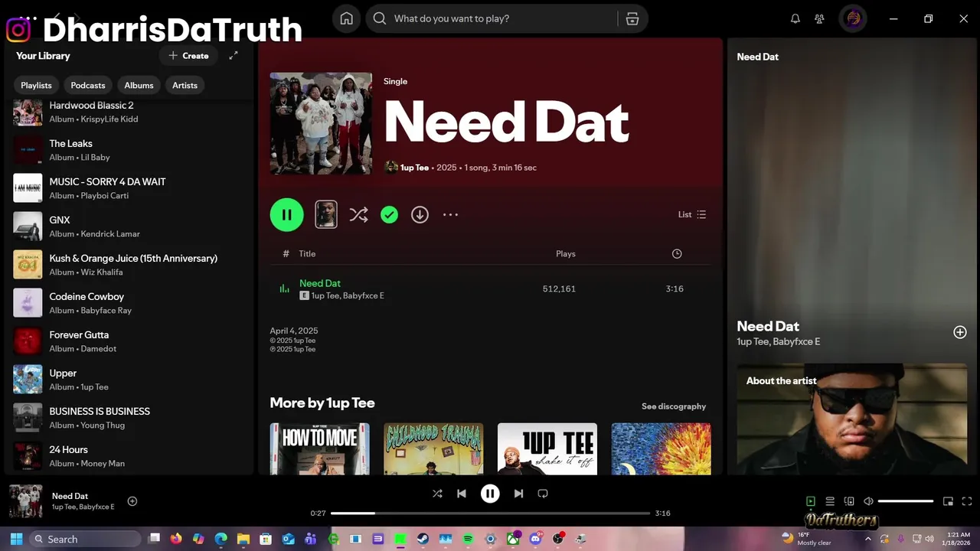Open the How To Move album card

click(x=319, y=449)
